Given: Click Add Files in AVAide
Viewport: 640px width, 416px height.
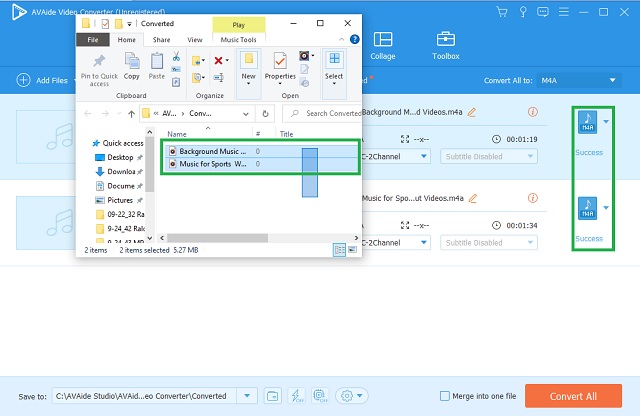Looking at the screenshot, I should point(42,80).
